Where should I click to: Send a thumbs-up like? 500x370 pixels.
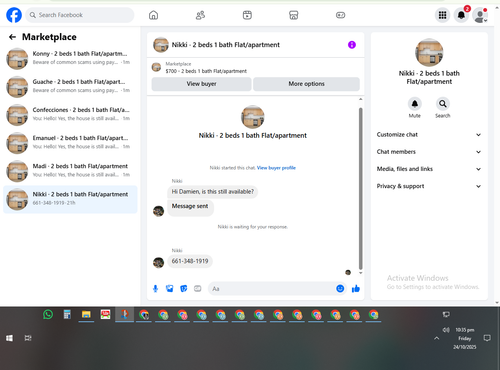pos(356,289)
